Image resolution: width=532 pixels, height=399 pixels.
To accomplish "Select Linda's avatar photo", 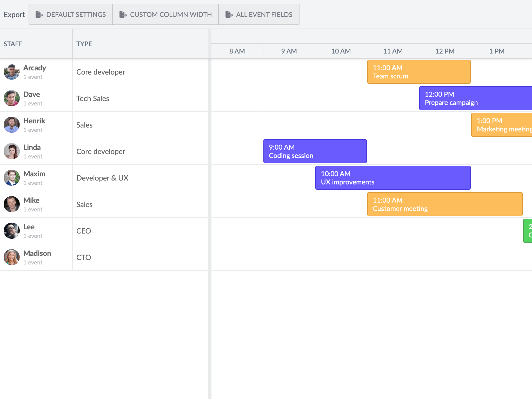I will (x=11, y=151).
